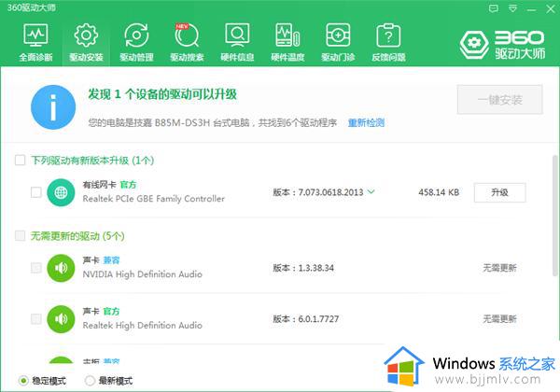Click the file size 458.14 KB

coord(439,192)
